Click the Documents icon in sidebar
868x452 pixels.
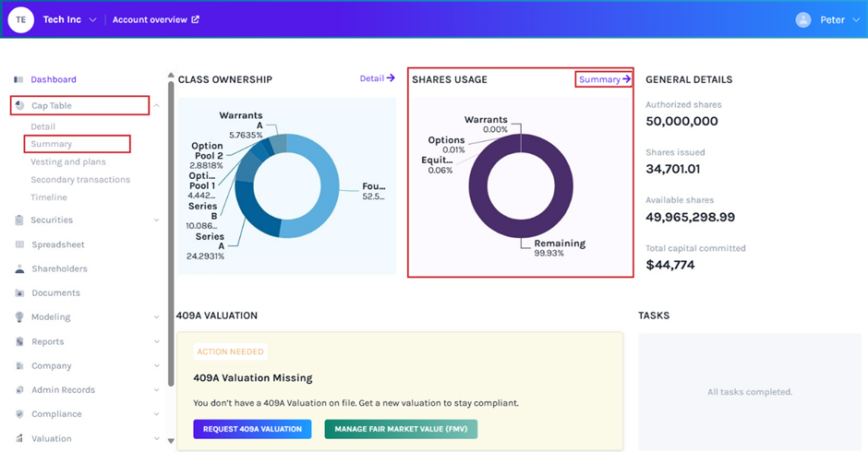point(20,293)
